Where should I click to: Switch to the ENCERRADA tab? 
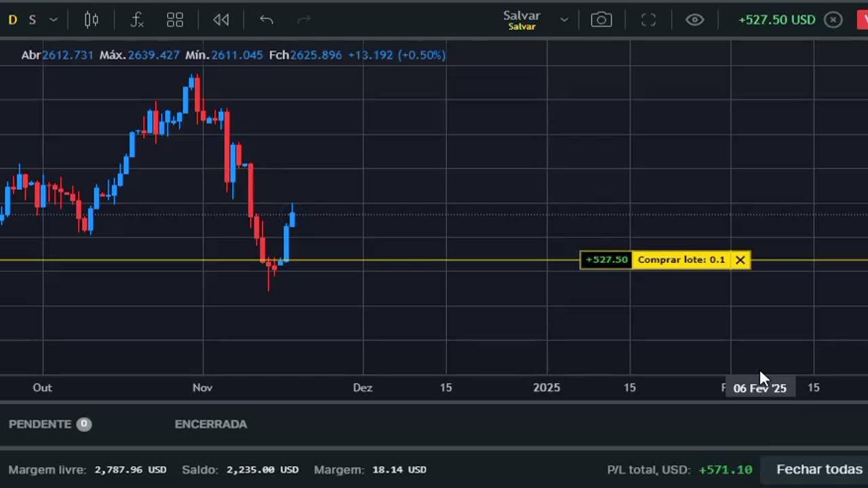click(x=211, y=424)
